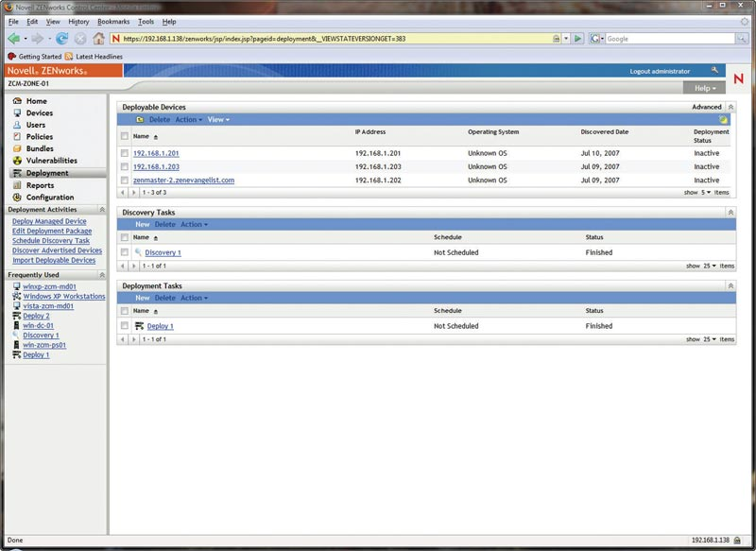Tick the checkbox for zenmaster-2.zenevangelist.com
The image size is (756, 551).
(125, 180)
